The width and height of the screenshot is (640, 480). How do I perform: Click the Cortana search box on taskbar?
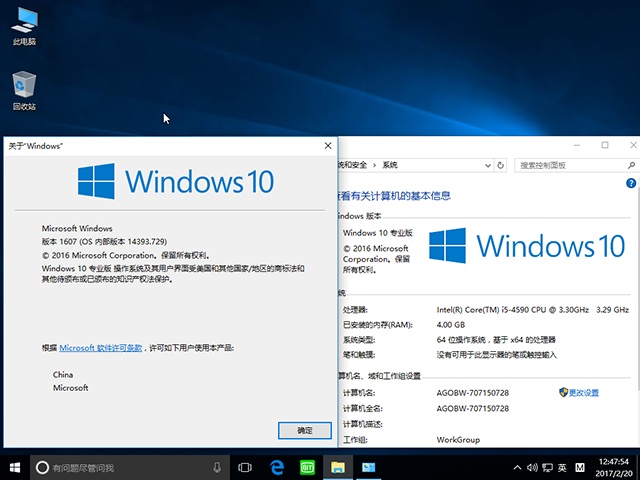pos(120,467)
